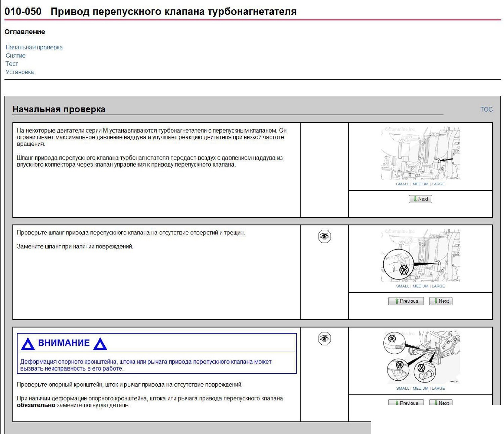Click Next button under bracket inspection image

pyautogui.click(x=441, y=402)
